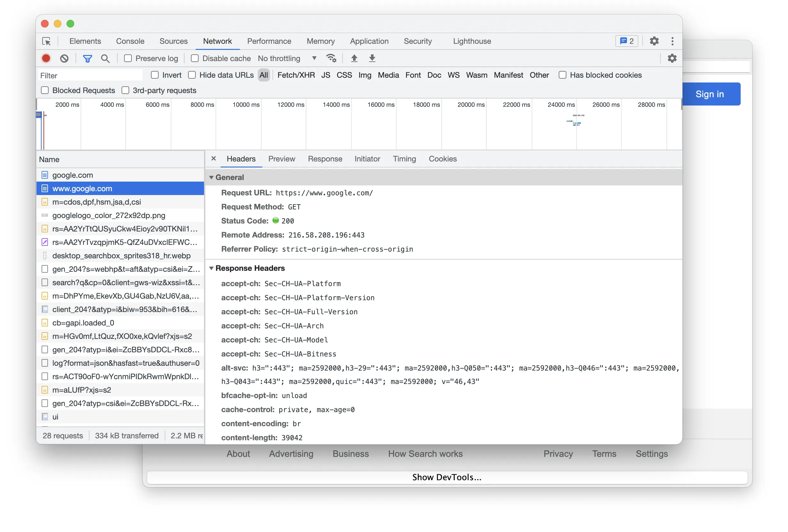The height and width of the screenshot is (532, 788).
Task: Open network search magnifier
Action: [x=106, y=58]
